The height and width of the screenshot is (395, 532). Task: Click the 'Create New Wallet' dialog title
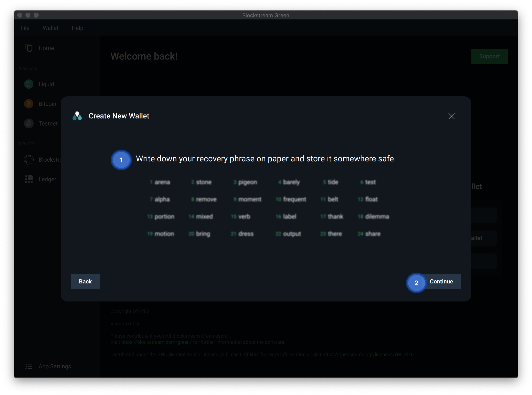(x=119, y=116)
